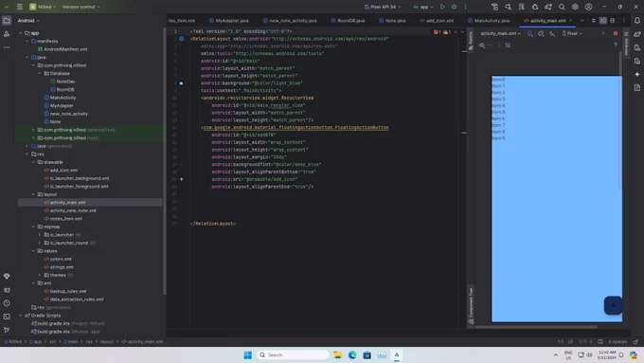Open the hamburger main menu

point(19,7)
